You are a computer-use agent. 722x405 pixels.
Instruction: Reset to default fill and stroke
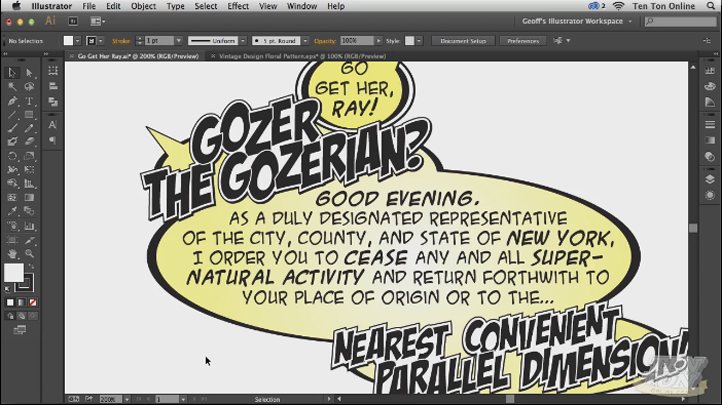click(x=7, y=289)
